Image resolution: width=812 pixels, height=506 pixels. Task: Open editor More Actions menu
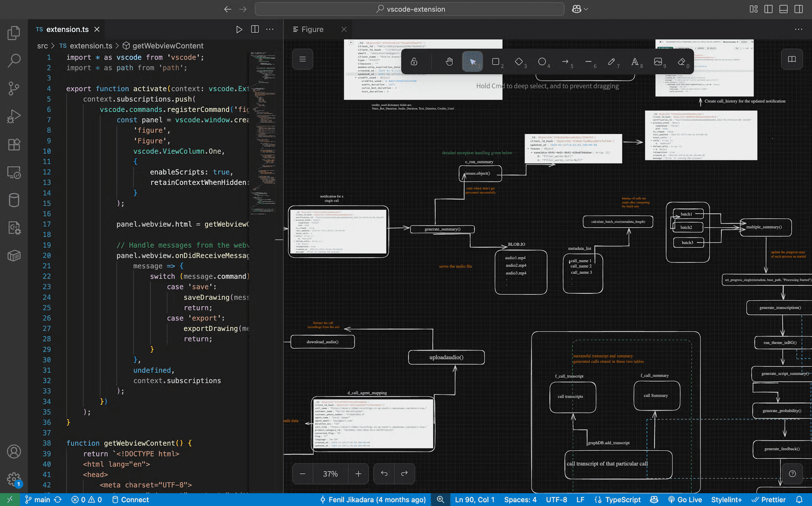pos(270,29)
